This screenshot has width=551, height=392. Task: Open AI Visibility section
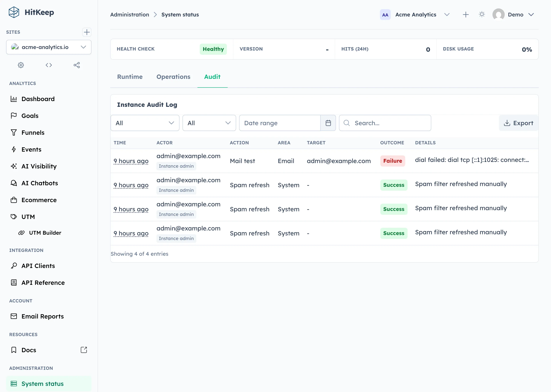pos(49,166)
